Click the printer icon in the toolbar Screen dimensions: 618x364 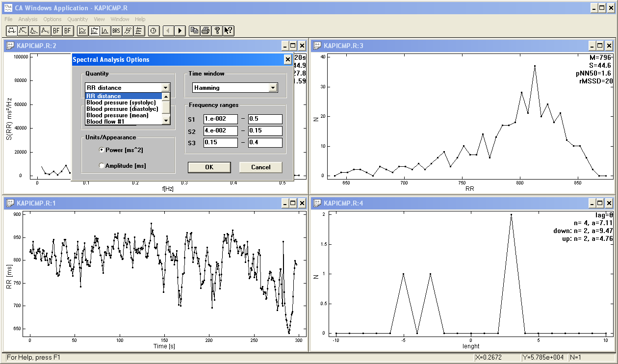206,30
